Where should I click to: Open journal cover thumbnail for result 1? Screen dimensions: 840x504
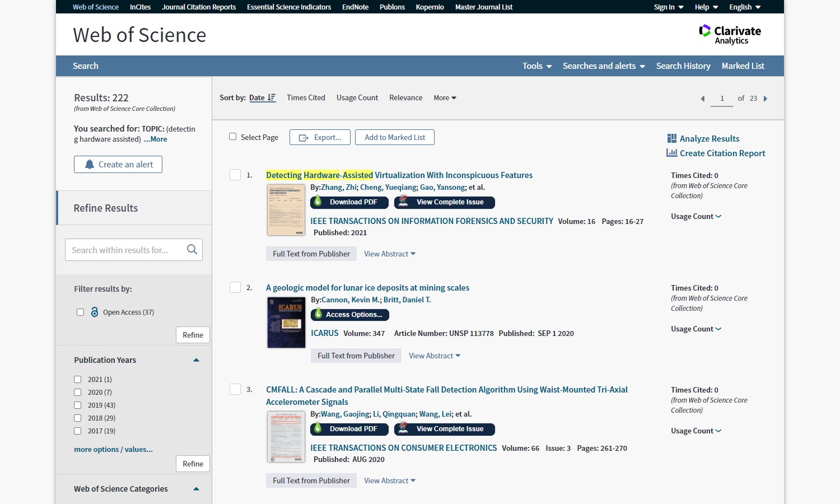click(x=286, y=210)
